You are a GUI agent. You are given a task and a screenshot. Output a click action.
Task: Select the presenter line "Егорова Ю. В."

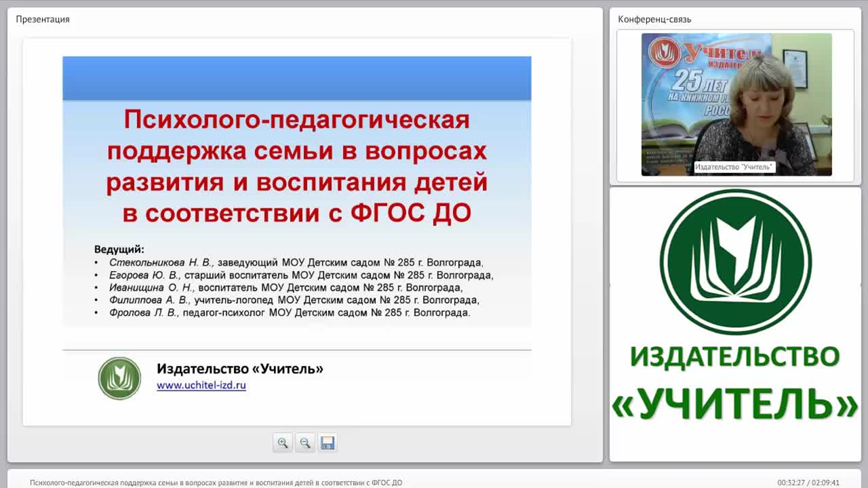[x=302, y=275]
